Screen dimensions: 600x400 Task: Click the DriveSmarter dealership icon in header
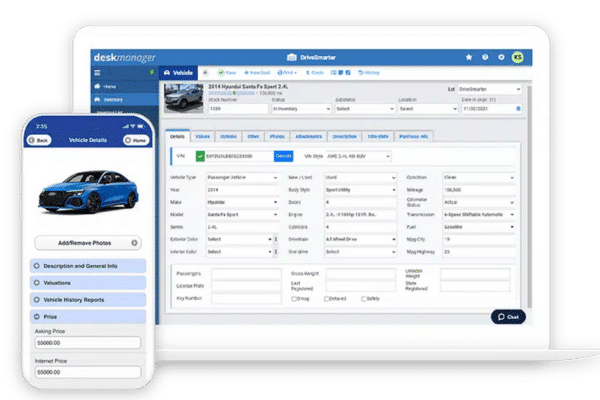292,57
